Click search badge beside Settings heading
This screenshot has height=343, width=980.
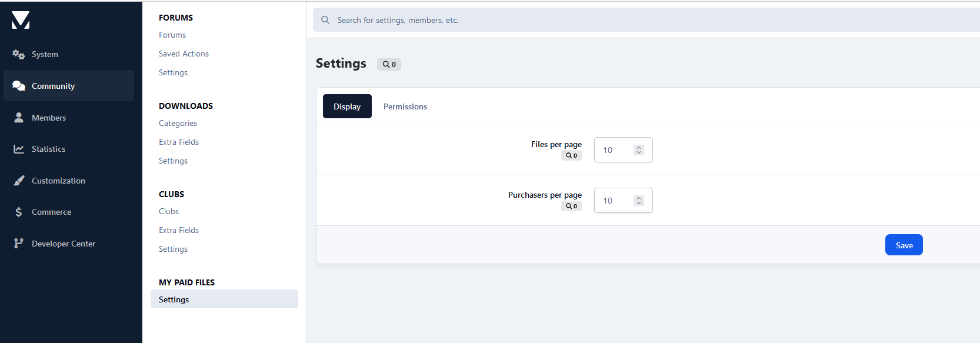[389, 65]
